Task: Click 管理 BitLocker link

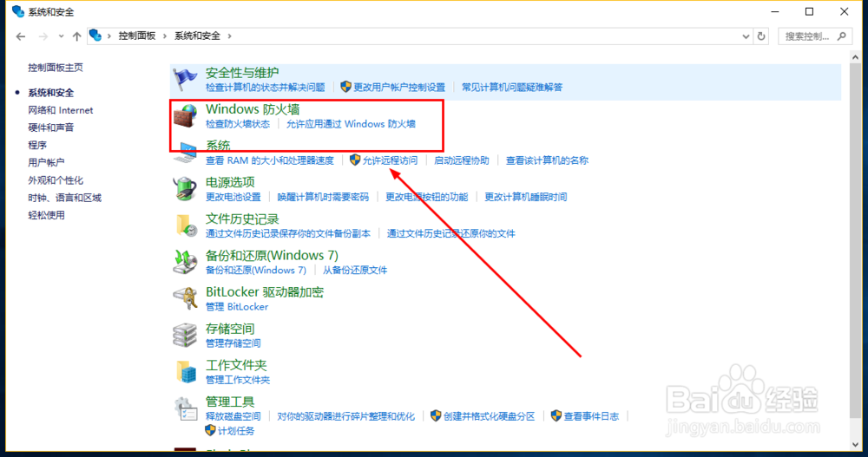Action: [x=236, y=306]
